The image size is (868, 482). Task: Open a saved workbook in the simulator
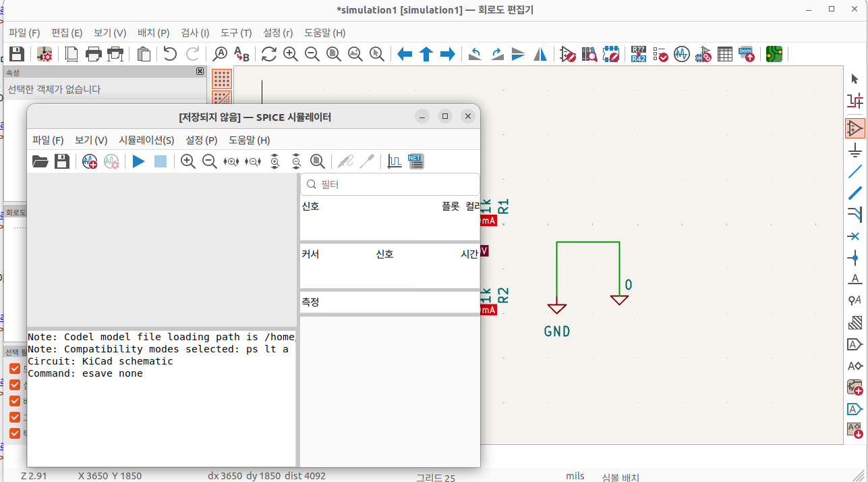pos(40,161)
